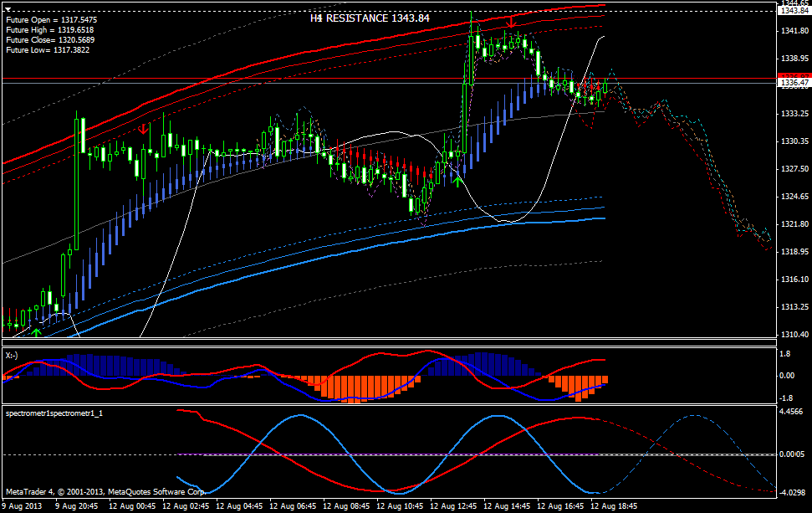Click the '12 Aug 12:45' time axis label
This screenshot has height=513, width=812.
(x=453, y=505)
